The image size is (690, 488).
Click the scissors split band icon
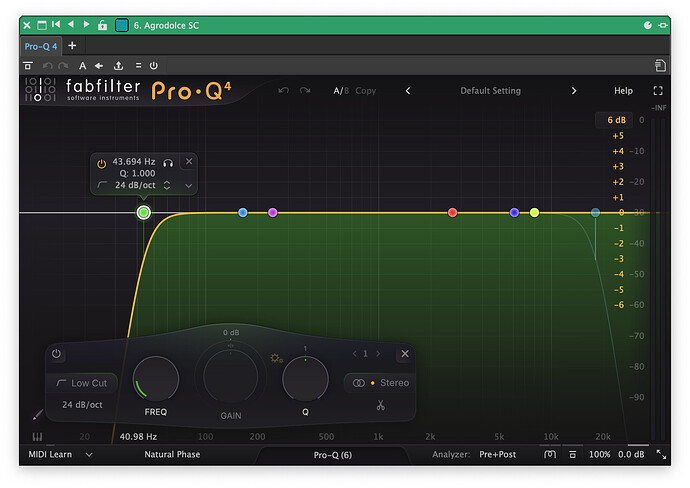tap(381, 405)
